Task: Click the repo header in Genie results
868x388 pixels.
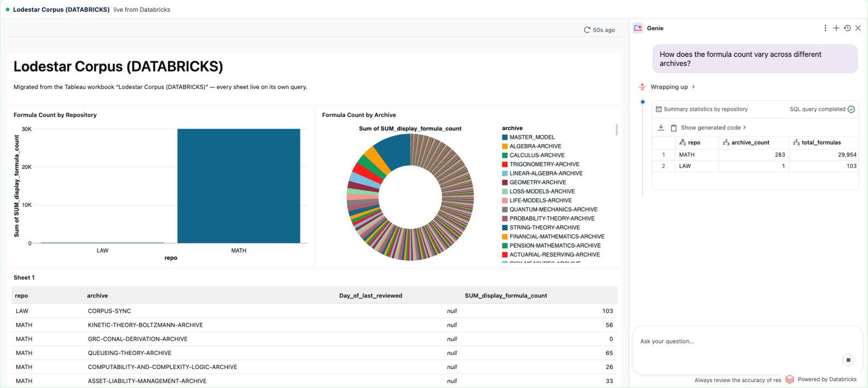Action: (x=694, y=143)
